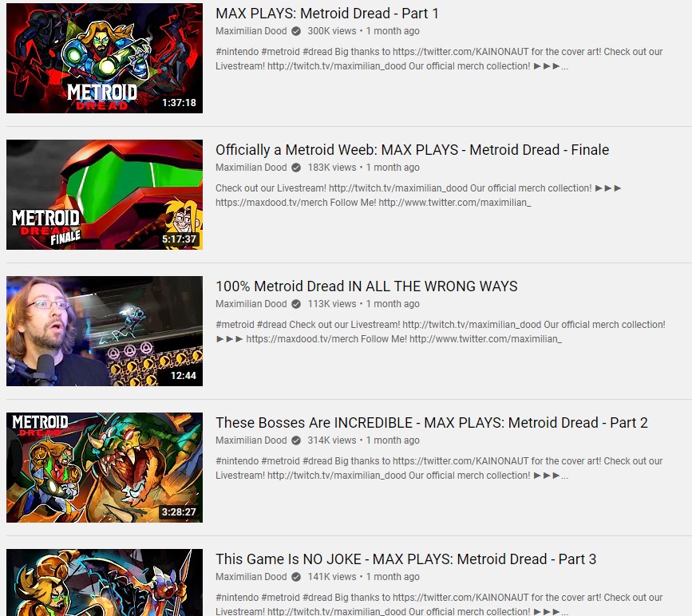The width and height of the screenshot is (692, 616).
Task: Open '100% Metroid Dread IN ALL THE WRONG WAYS'
Action: (x=366, y=286)
